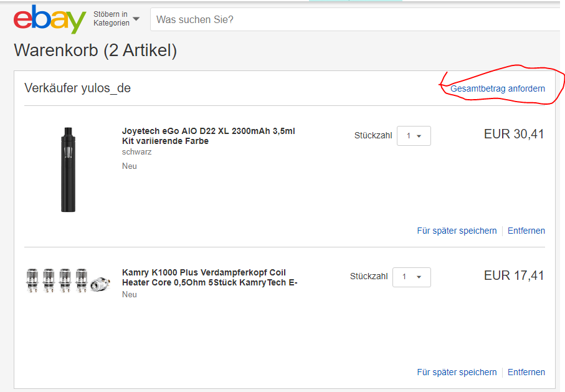The height and width of the screenshot is (392, 565).
Task: Open Stückzahl dropdown for Kamry item
Action: tap(412, 277)
